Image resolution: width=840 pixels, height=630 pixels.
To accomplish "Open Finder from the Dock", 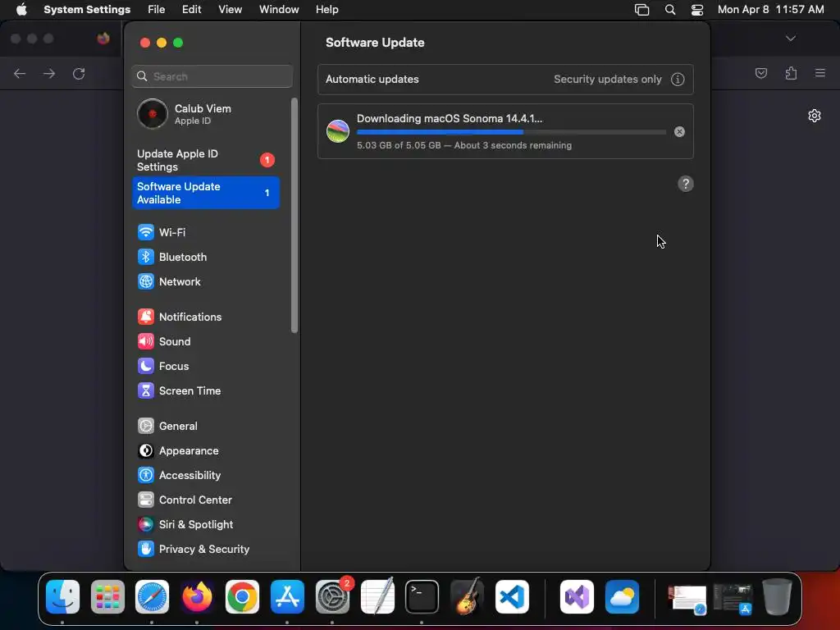I will [62, 597].
